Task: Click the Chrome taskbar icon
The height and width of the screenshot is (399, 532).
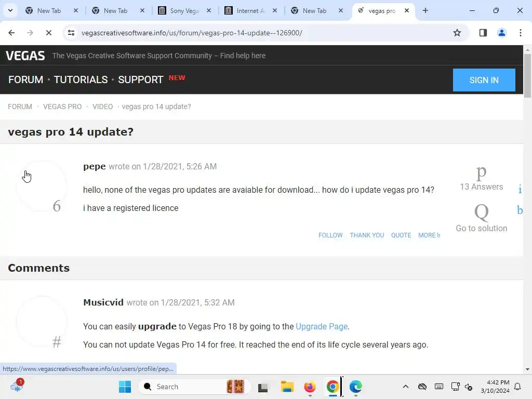Action: click(332, 387)
